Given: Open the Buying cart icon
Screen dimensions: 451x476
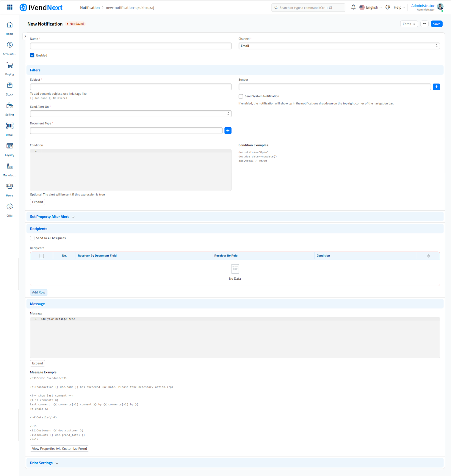Looking at the screenshot, I should [x=10, y=65].
